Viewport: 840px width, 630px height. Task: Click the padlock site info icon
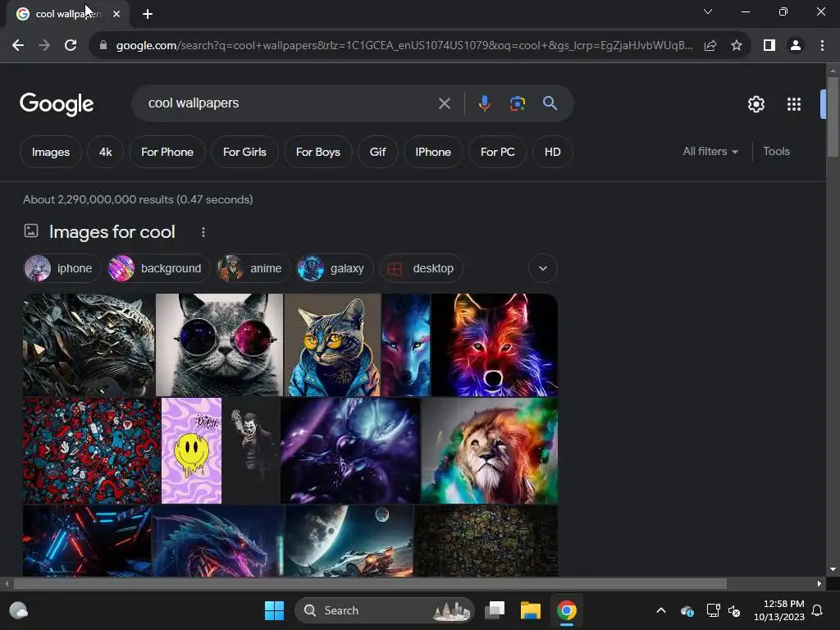click(x=103, y=46)
